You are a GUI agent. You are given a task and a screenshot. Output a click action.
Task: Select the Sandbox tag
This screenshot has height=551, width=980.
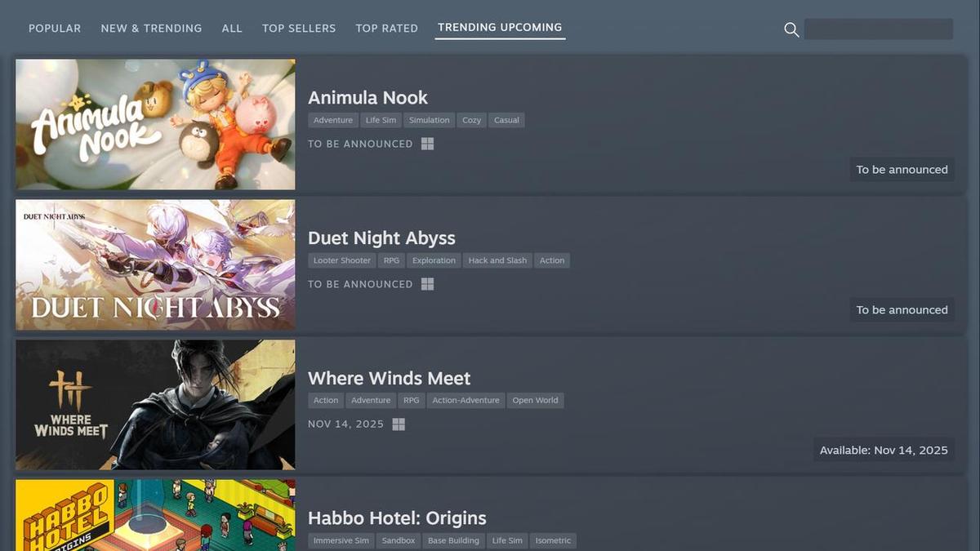coord(399,540)
